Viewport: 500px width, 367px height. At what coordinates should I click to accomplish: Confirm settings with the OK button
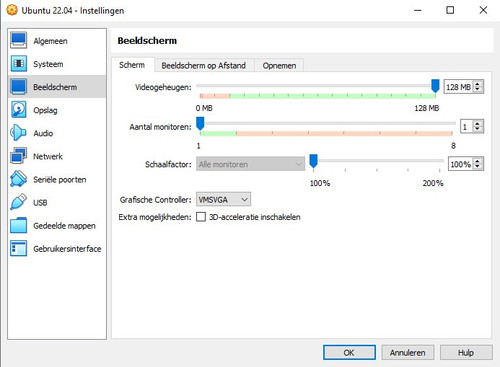(x=349, y=352)
